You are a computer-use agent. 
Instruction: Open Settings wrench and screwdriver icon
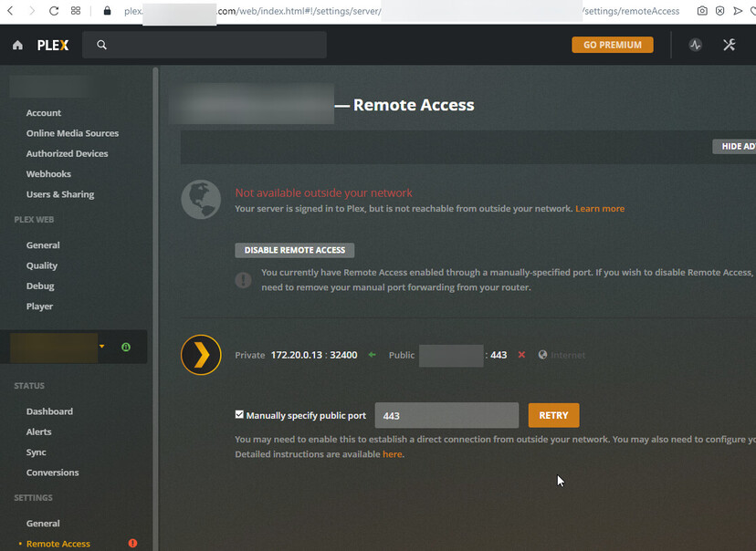click(729, 45)
